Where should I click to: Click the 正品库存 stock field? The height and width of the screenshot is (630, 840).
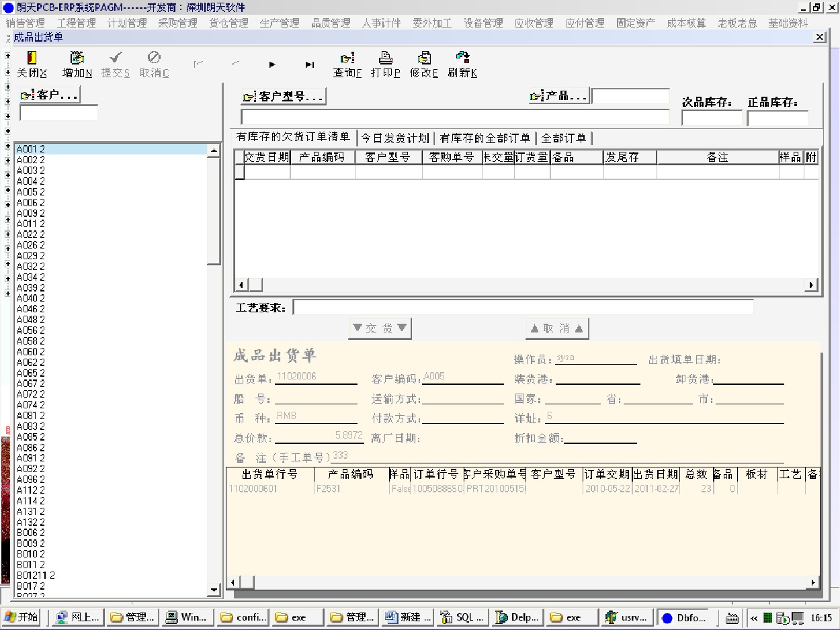click(778, 118)
